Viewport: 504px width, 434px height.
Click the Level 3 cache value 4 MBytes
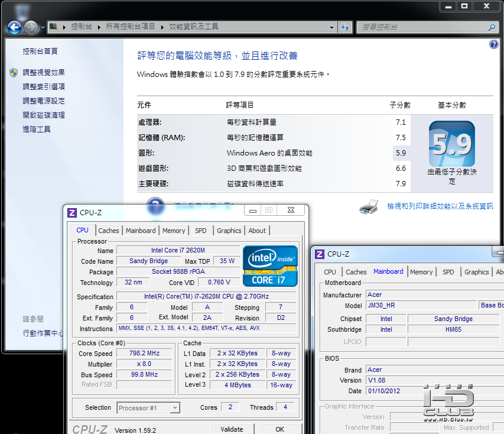pos(238,385)
